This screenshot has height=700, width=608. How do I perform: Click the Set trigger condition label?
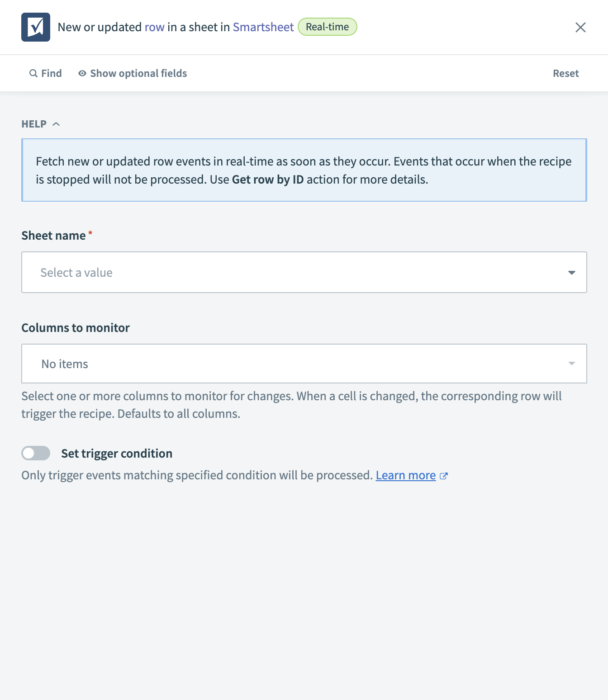117,454
